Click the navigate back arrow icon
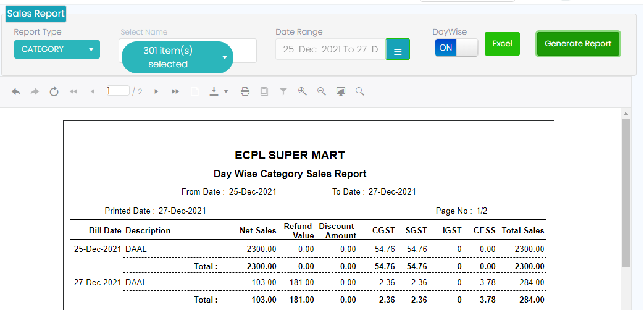This screenshot has height=310, width=644. tap(16, 91)
